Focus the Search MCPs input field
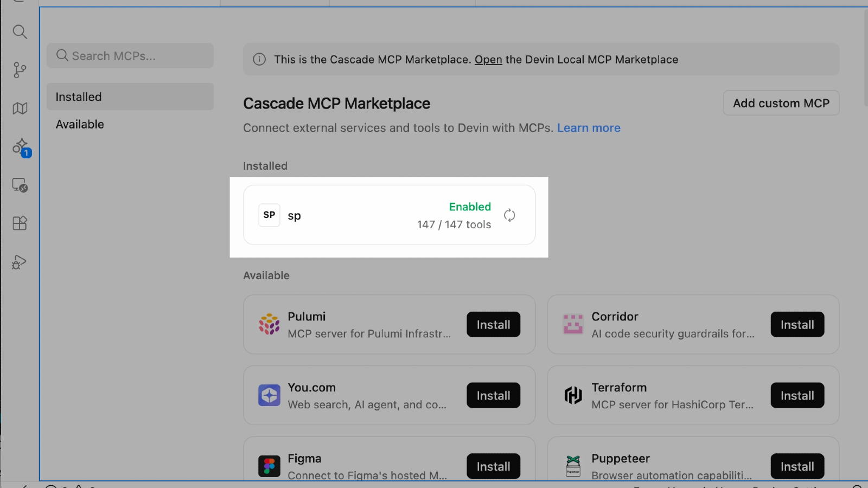Viewport: 868px width, 488px height. [x=130, y=56]
